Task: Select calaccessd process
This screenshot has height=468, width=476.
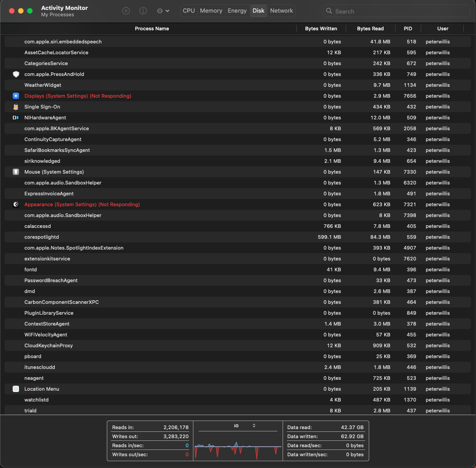Action: click(238, 226)
